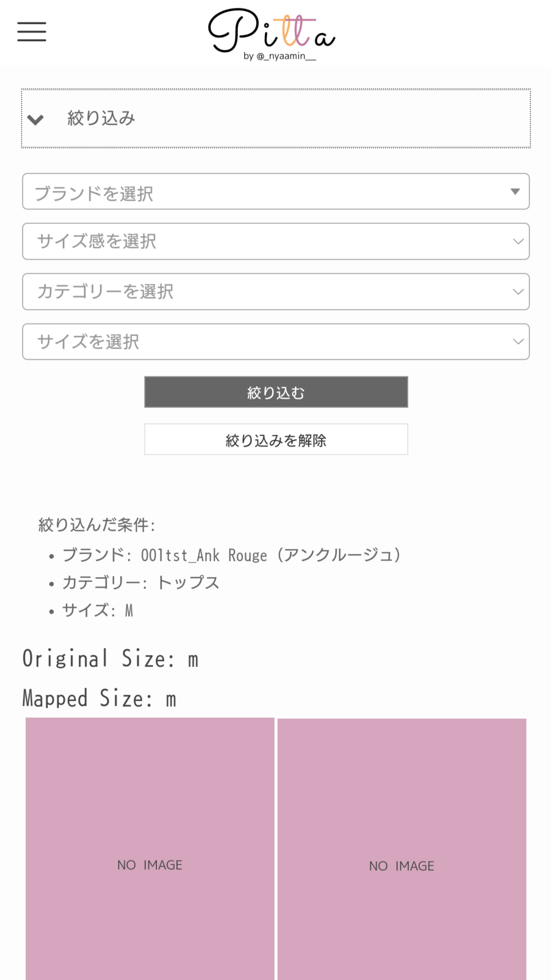Open the サイズを選択 size dropdown

coord(266,342)
